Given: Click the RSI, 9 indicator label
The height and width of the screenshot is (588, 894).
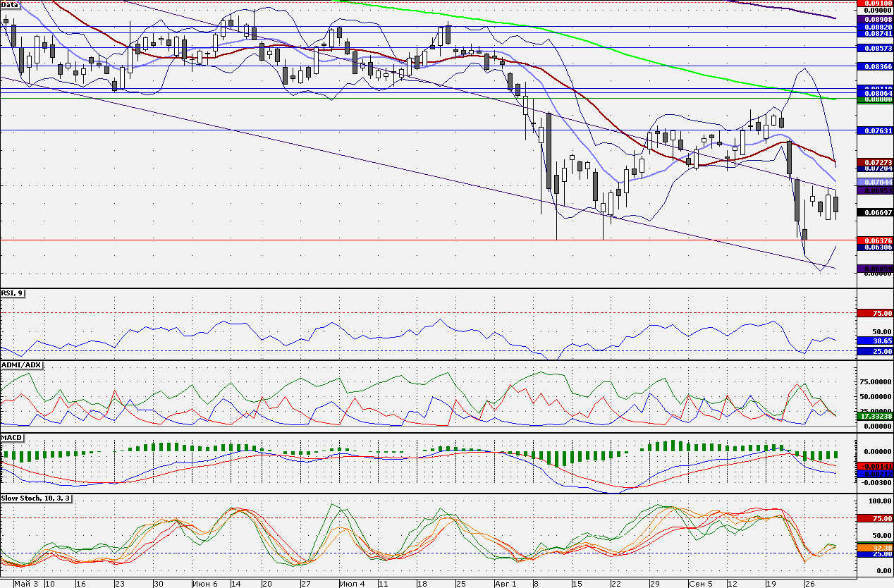Looking at the screenshot, I should click(13, 294).
